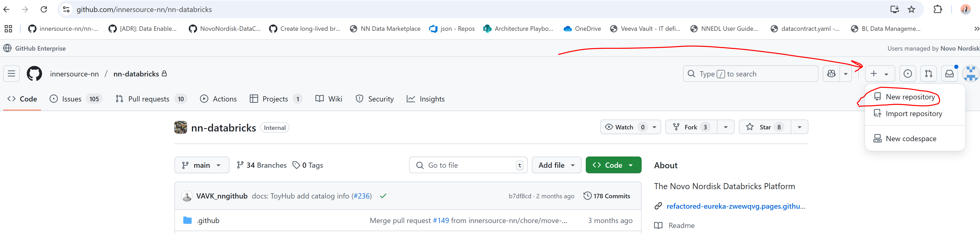Open the browser extensions puzzle icon
The image size is (980, 234).
point(938,9)
